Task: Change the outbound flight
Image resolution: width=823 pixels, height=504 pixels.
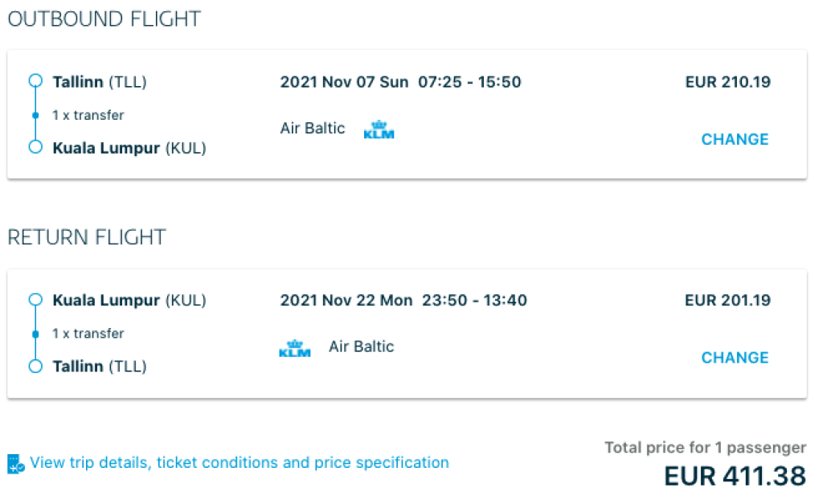Action: 735,139
